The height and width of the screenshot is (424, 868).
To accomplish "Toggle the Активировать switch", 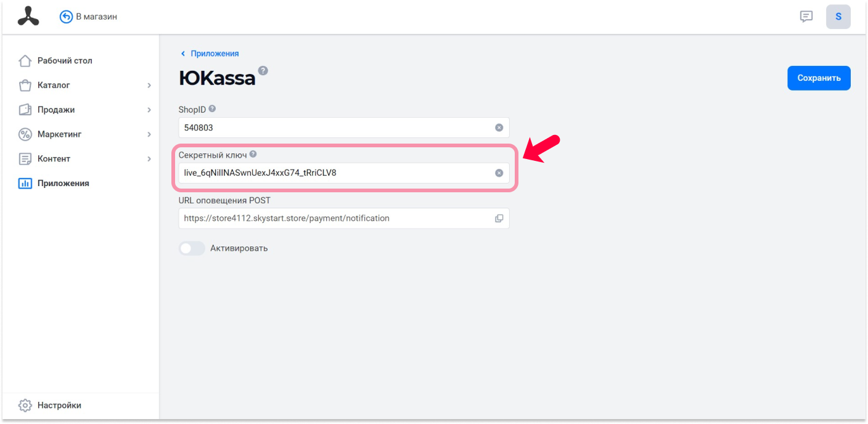I will (192, 248).
